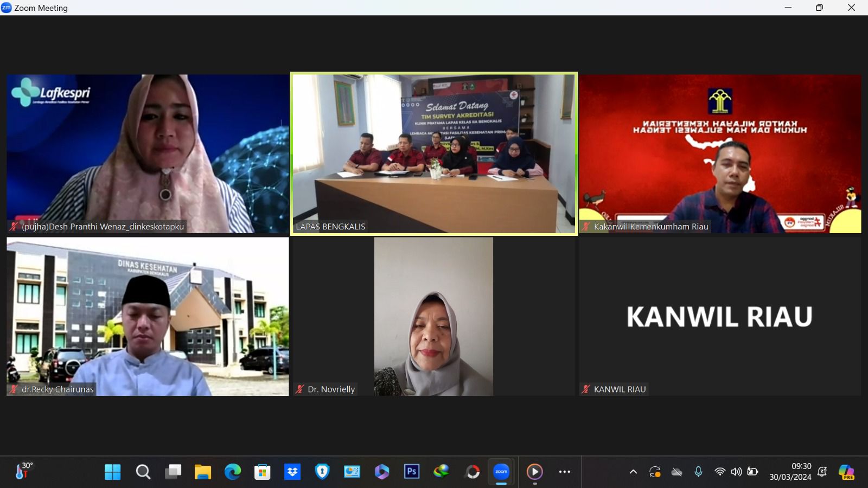
Task: Open Dropbox from taskbar
Action: click(292, 472)
